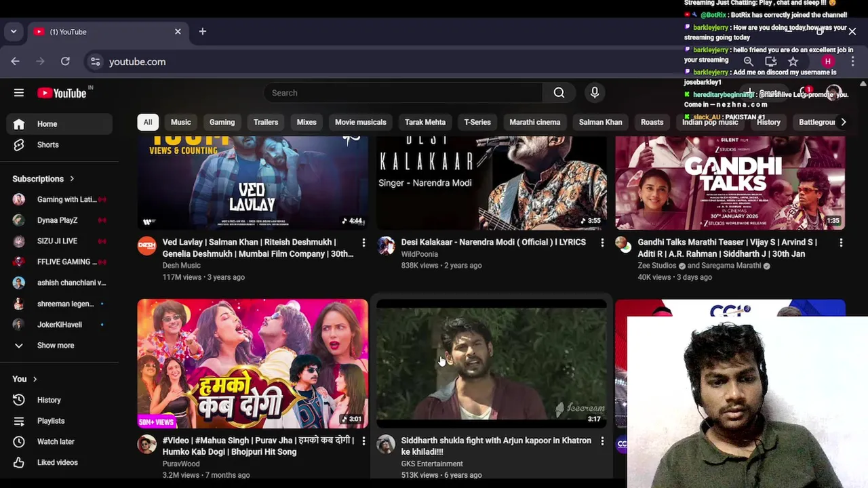Open ashish chanchlani subscription channel

[x=60, y=283]
